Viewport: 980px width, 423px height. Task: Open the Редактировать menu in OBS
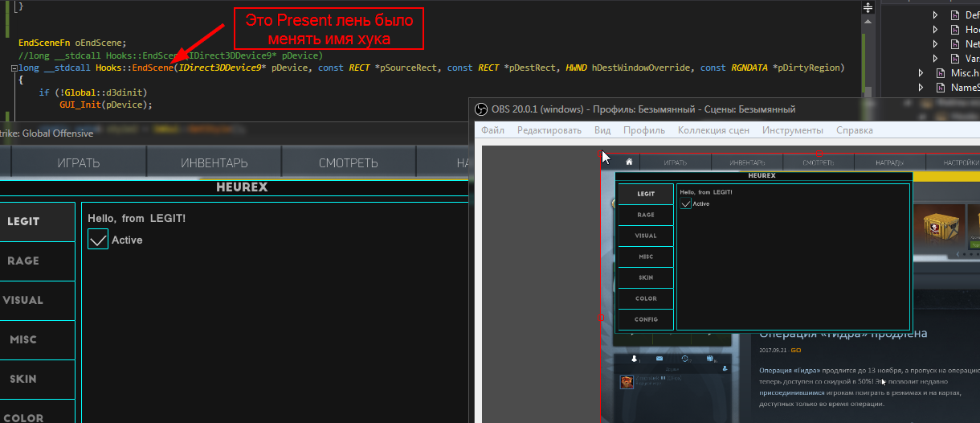(549, 130)
